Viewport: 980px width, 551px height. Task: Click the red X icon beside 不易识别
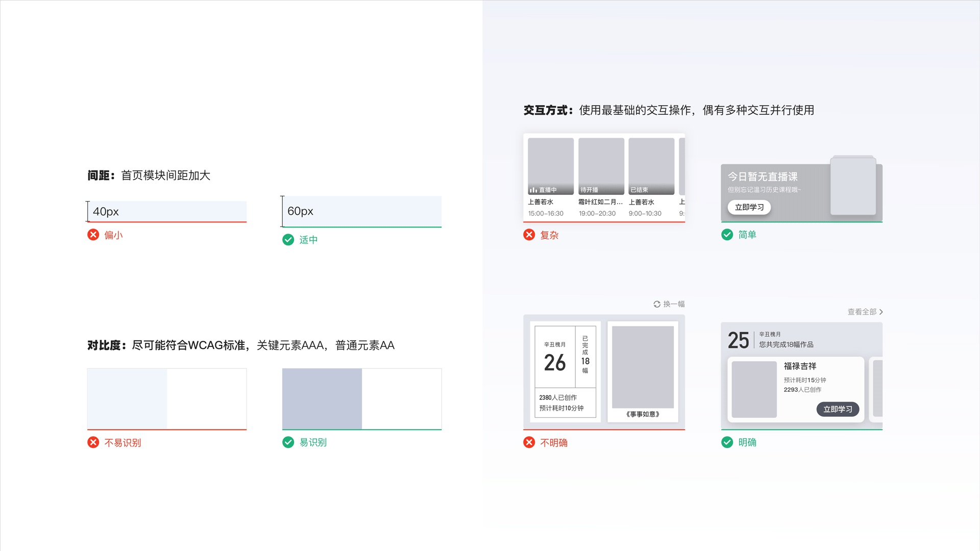[93, 442]
